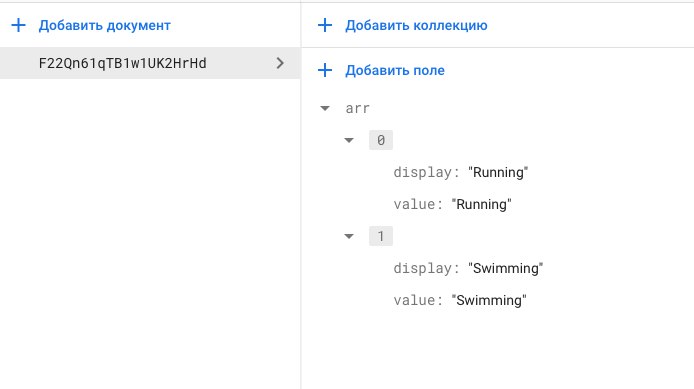Collapse array element 1
This screenshot has height=389, width=694.
[x=349, y=236]
